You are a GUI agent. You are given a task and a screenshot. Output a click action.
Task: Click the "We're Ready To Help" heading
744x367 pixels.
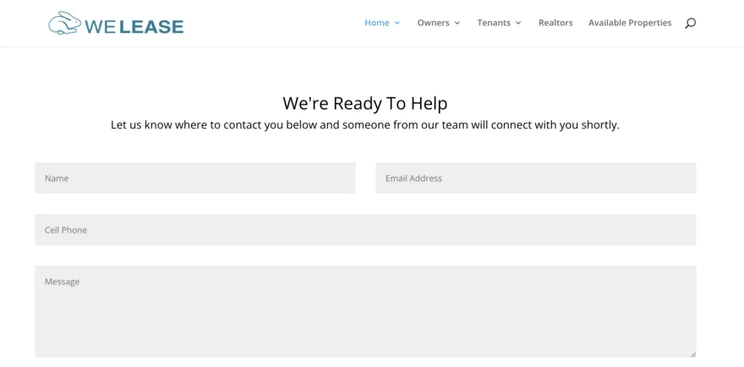pyautogui.click(x=365, y=103)
